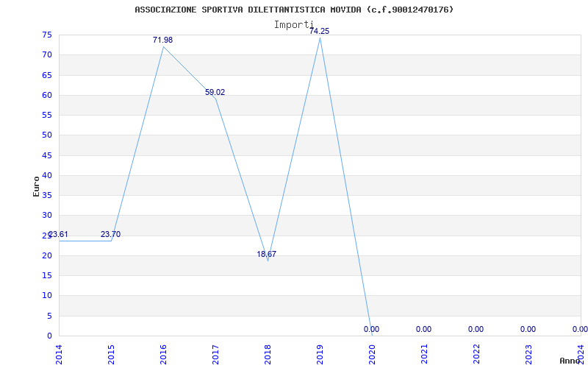The width and height of the screenshot is (588, 368).
Task: Click the 30 y-axis tick label
Action: tap(47, 215)
